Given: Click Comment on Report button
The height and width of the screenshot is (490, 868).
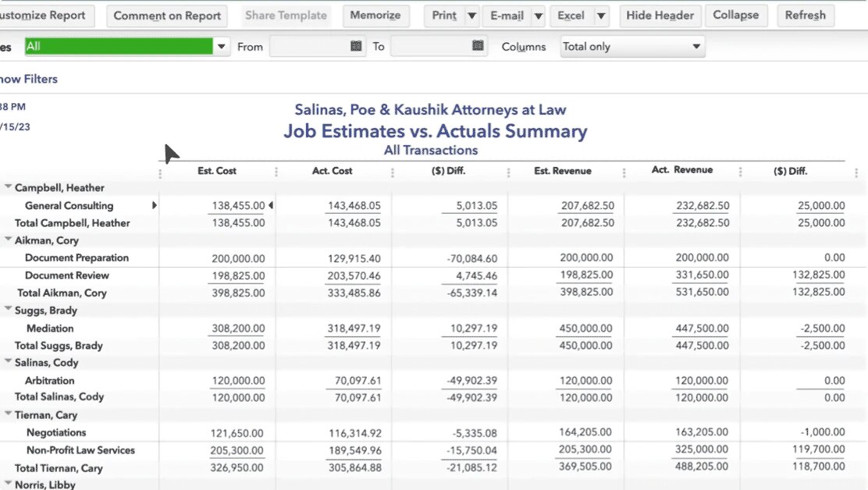Looking at the screenshot, I should click(167, 16).
